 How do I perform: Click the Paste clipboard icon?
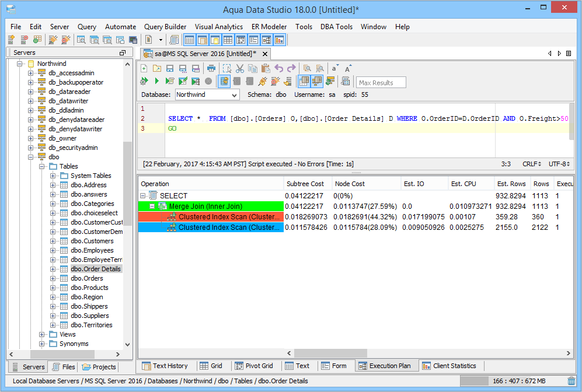tap(266, 69)
